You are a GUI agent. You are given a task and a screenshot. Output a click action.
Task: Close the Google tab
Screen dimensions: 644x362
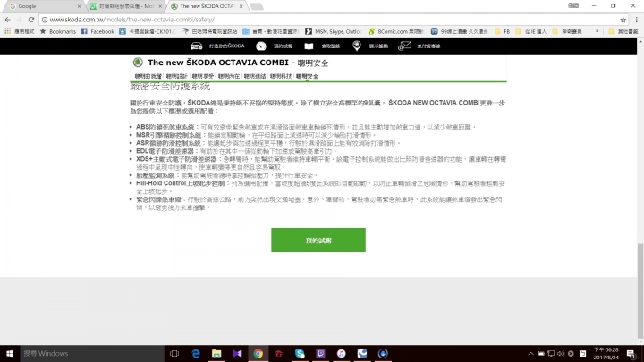[79, 6]
